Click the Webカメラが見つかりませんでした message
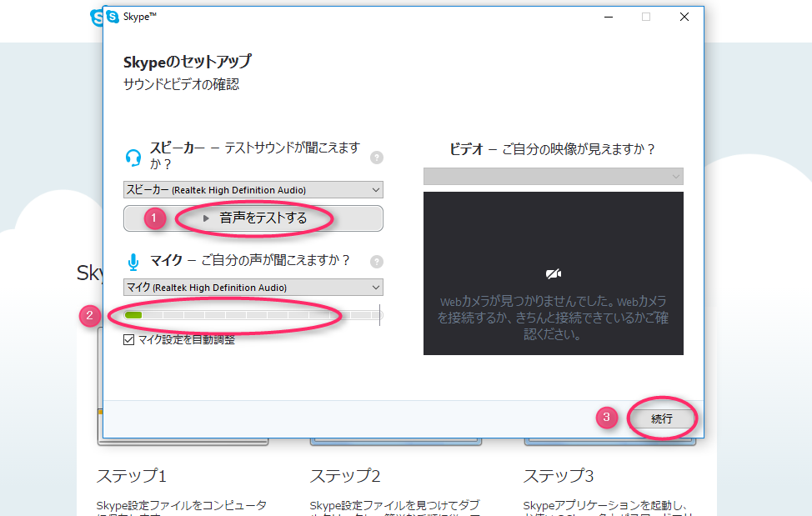This screenshot has width=812, height=516. click(553, 318)
